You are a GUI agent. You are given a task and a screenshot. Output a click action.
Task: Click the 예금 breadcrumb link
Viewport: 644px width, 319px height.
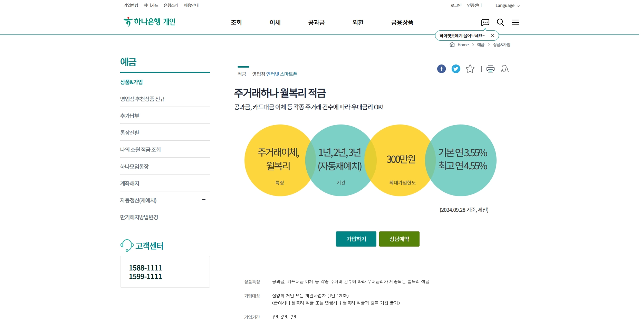point(481,45)
